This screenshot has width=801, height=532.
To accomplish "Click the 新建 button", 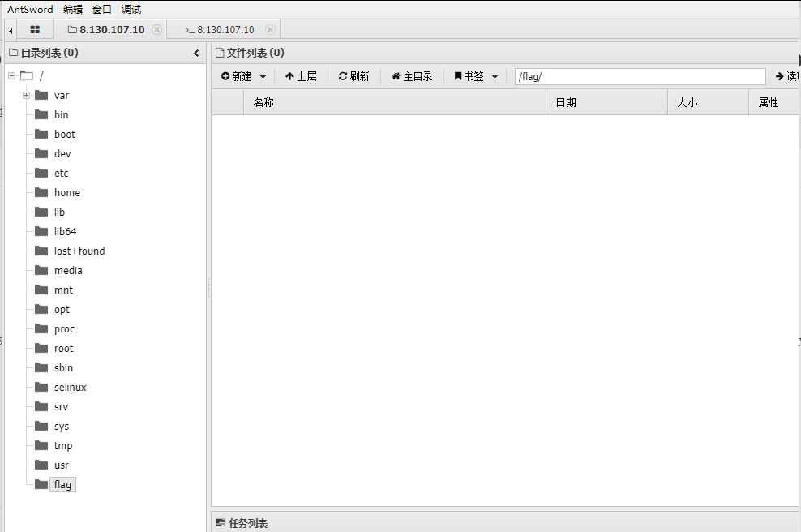I will click(x=237, y=77).
